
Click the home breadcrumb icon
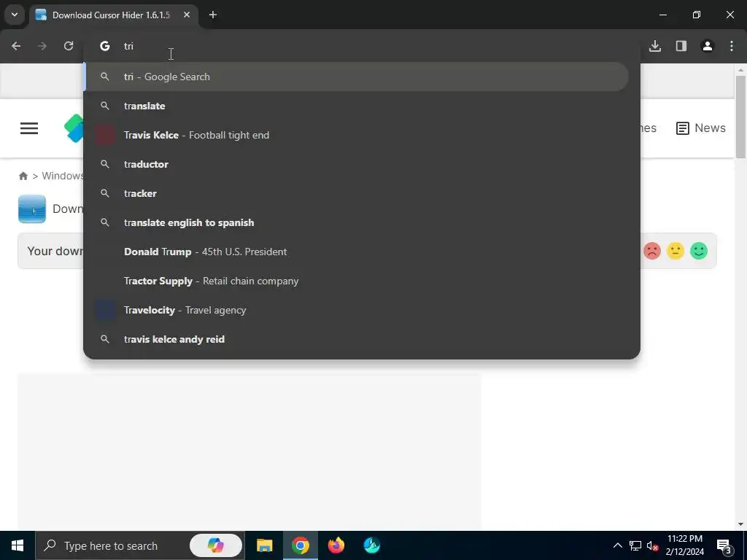point(23,176)
